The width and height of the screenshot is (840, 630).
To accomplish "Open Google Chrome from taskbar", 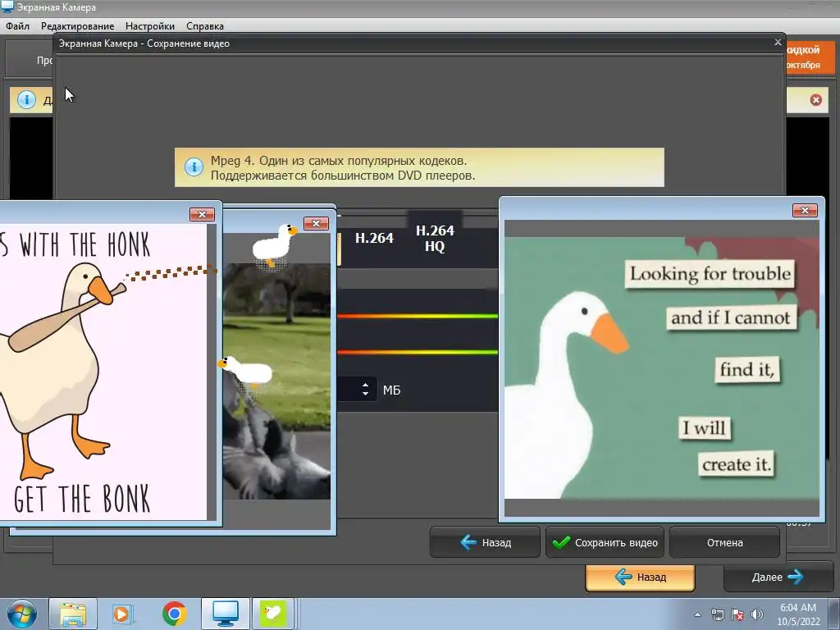I will coord(174,614).
